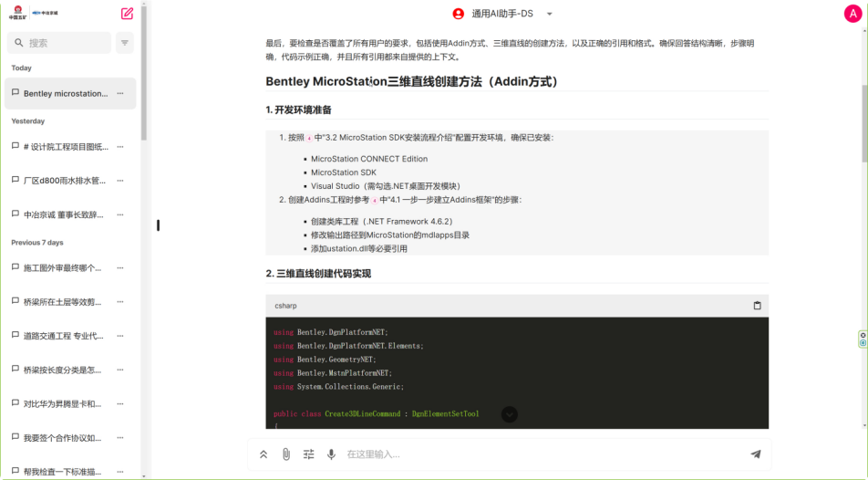
Task: Open chat settings sliders icon
Action: tap(308, 454)
